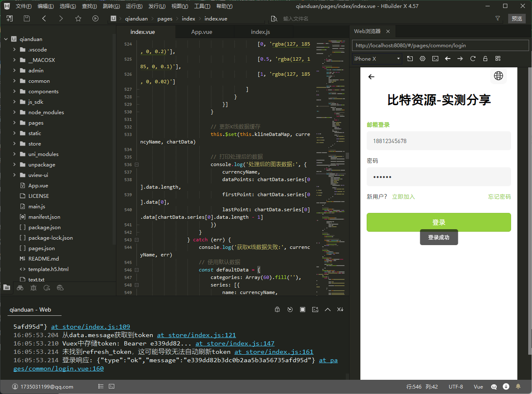Screen dimensions: 532x394
Task: Bookmark with the star icon
Action: [78, 18]
